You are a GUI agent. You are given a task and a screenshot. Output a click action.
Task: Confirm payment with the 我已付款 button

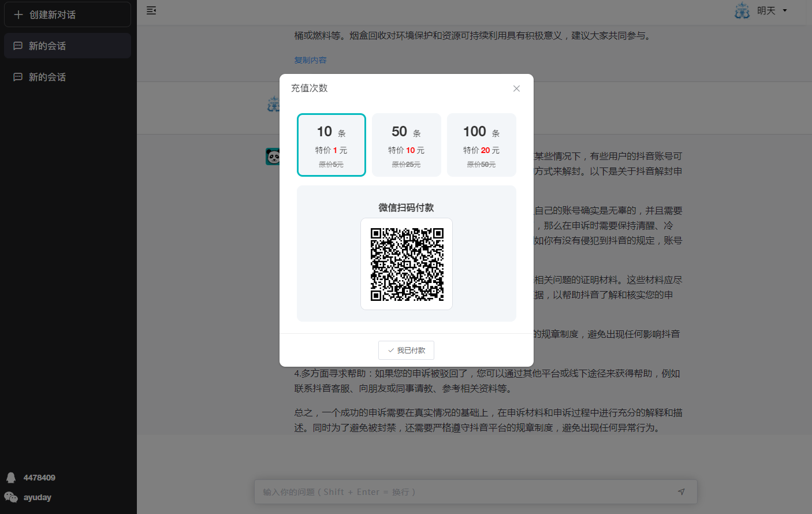coord(406,351)
